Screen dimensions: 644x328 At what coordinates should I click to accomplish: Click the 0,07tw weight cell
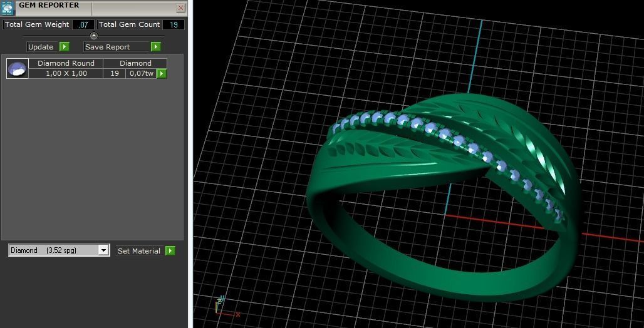coord(142,73)
